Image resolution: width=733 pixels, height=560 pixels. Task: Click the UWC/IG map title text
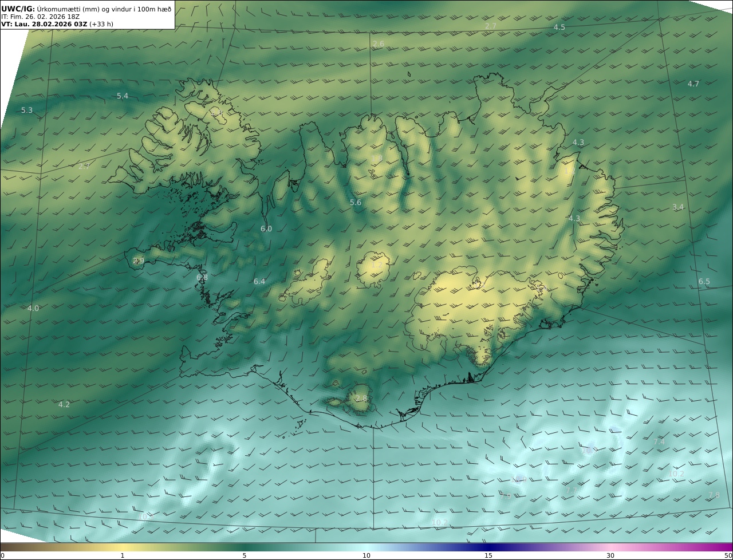click(x=86, y=9)
